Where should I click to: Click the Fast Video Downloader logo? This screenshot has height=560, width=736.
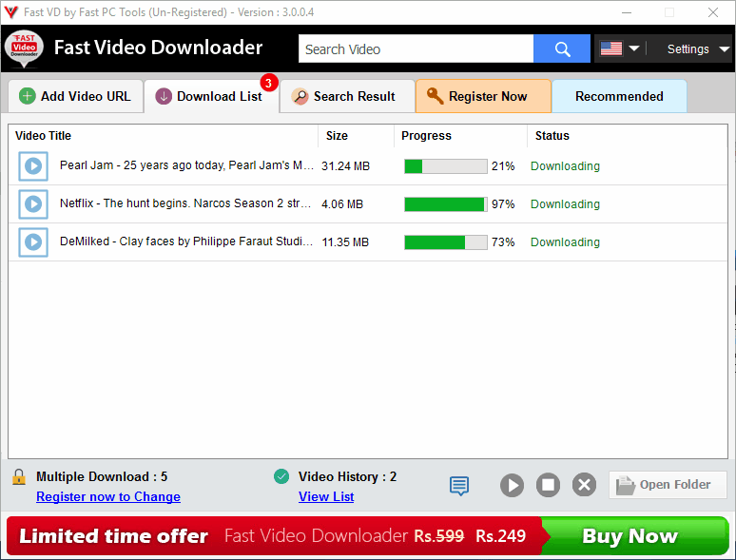24,48
